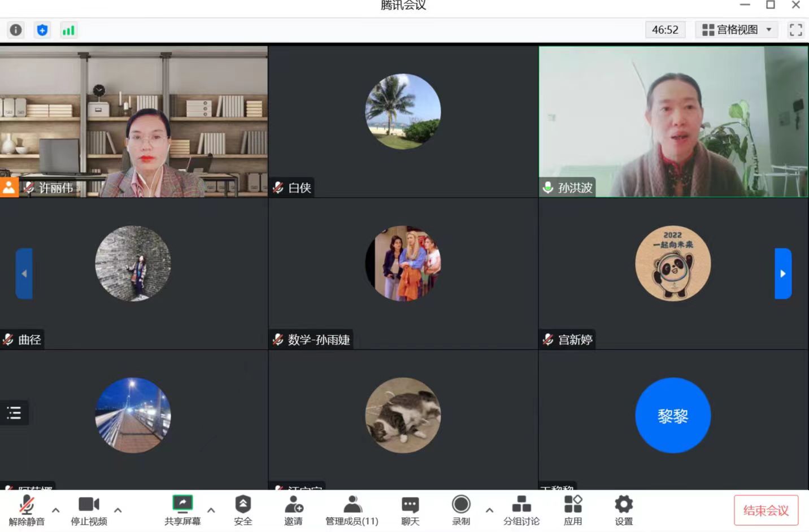Open the Apps (应用) menu
809x532 pixels.
point(573,510)
